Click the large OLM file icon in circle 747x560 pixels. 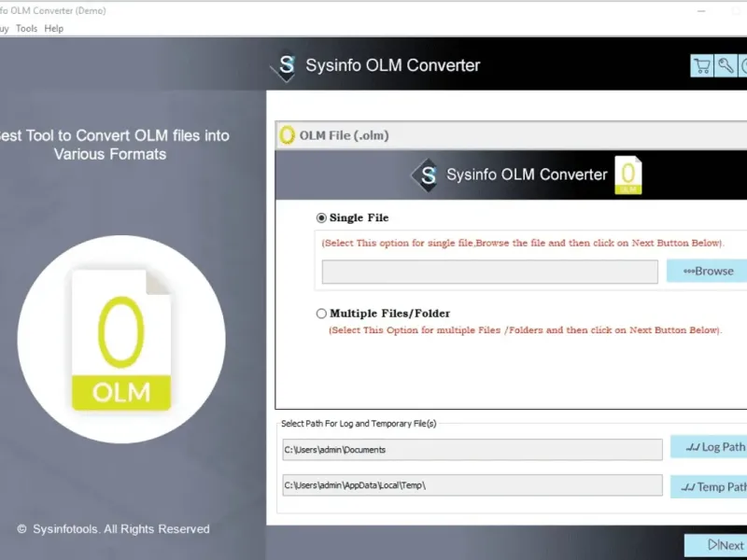tap(121, 340)
